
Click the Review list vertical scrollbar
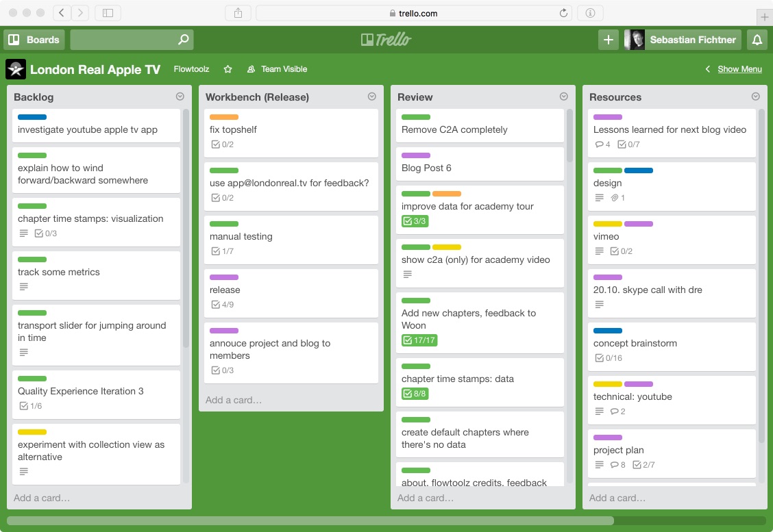(x=569, y=136)
